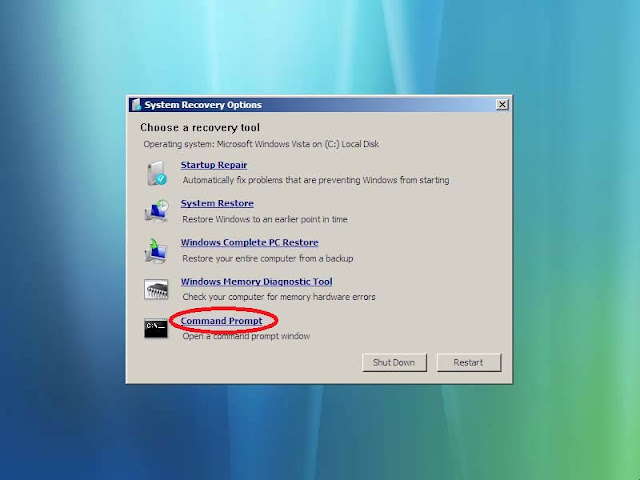Open the System Restore link
This screenshot has height=480, width=640.
coord(217,203)
